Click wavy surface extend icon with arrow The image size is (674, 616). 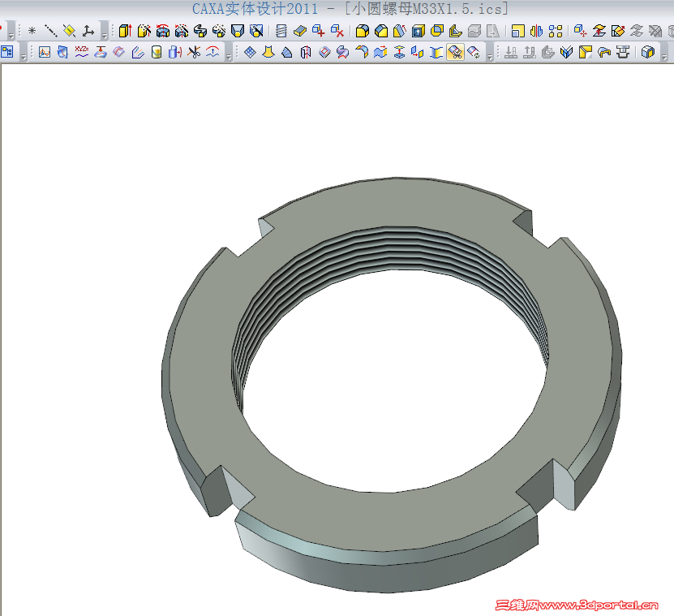[381, 52]
